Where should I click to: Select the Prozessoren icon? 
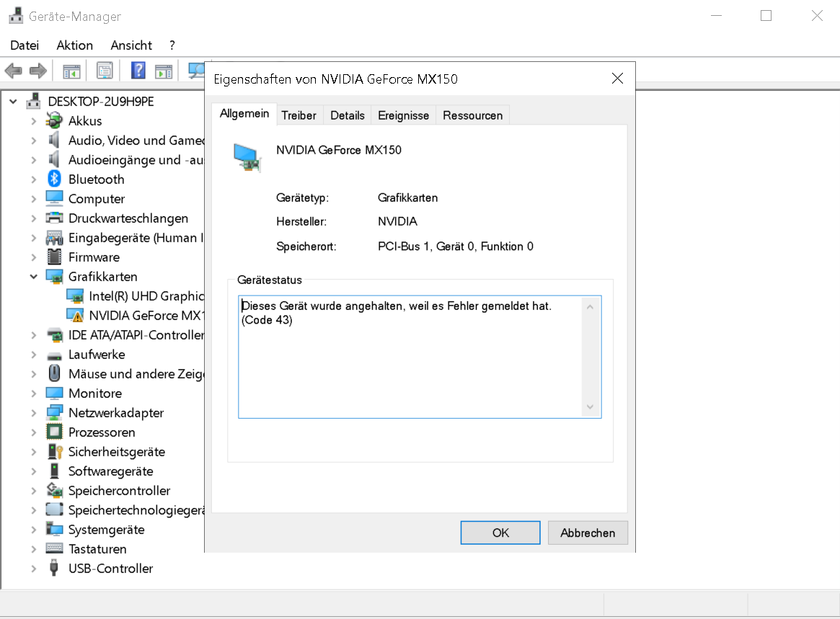pos(54,432)
